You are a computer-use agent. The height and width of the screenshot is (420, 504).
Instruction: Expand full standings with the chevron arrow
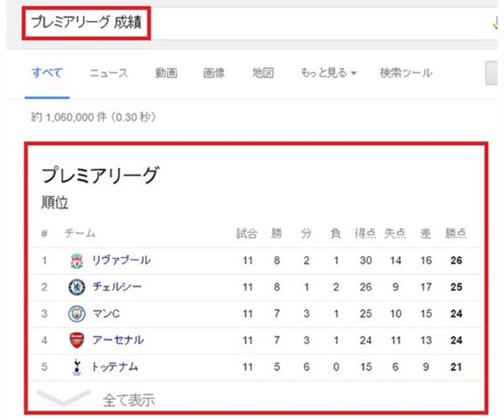[64, 398]
